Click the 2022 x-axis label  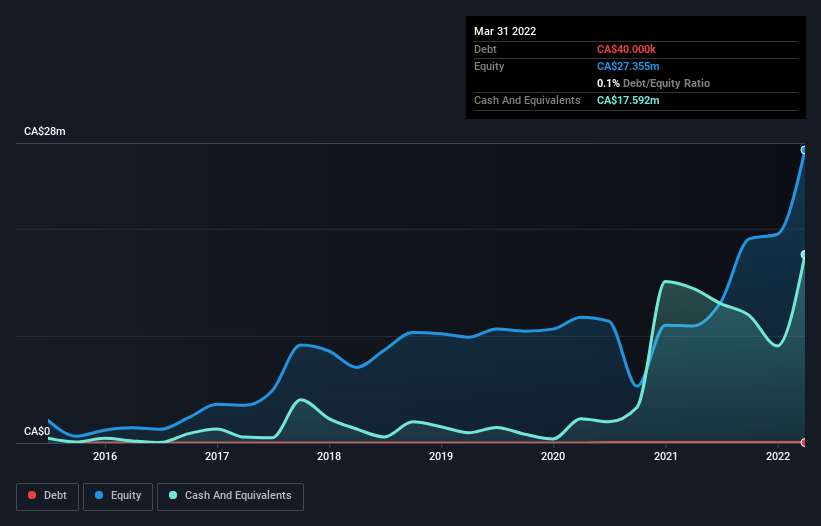tap(778, 456)
